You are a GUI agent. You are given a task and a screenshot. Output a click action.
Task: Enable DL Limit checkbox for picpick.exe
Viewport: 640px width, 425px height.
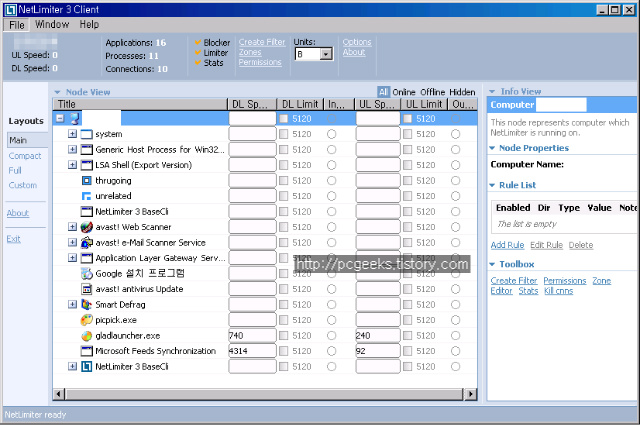click(284, 320)
